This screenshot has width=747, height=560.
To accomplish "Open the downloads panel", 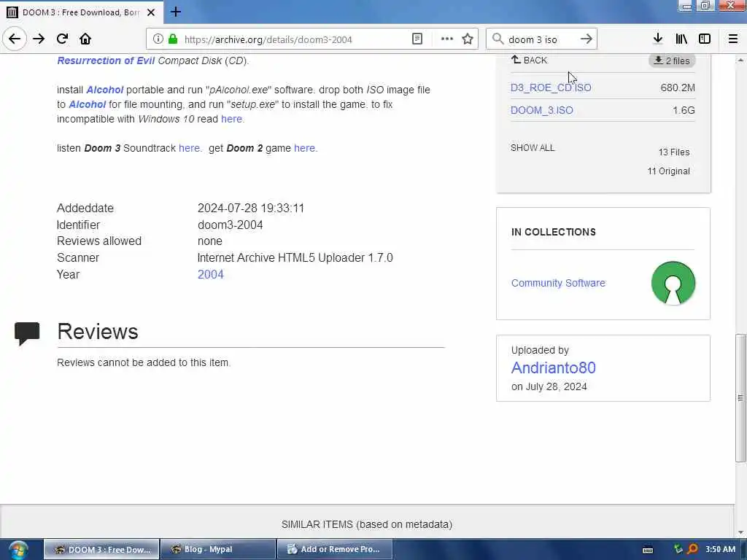I will [658, 39].
